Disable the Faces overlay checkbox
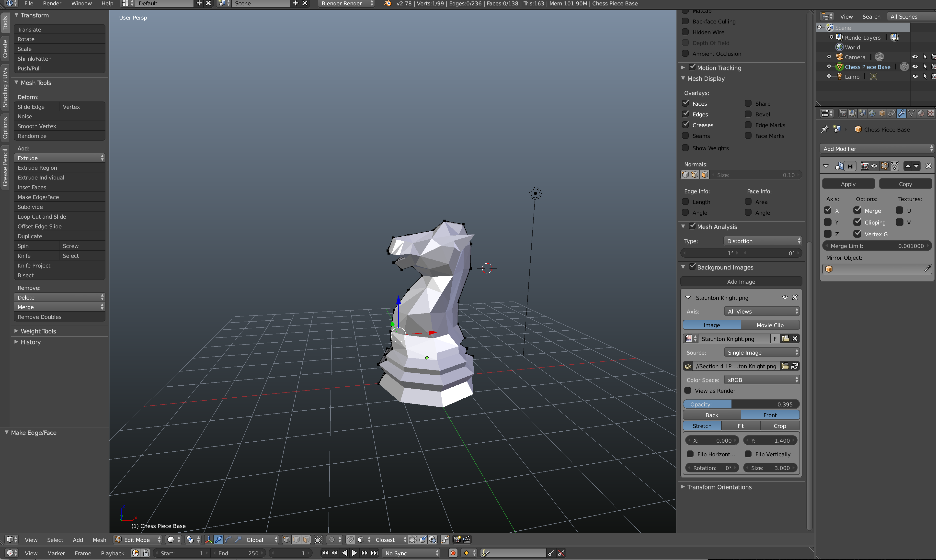936x560 pixels. (x=685, y=103)
